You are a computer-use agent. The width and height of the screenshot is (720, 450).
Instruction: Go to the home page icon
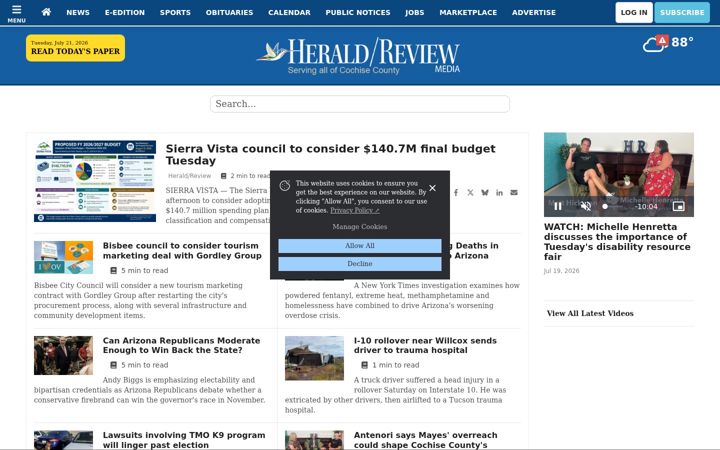[46, 12]
